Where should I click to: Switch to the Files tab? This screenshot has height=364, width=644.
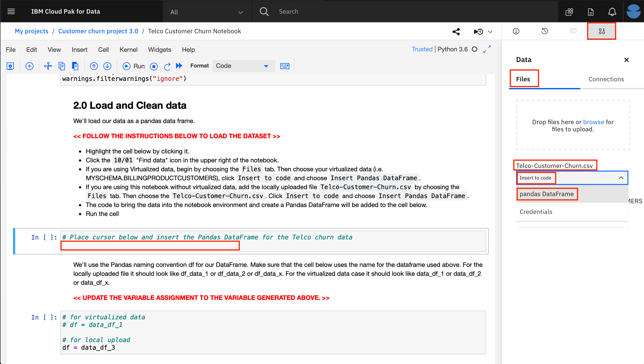click(x=523, y=79)
